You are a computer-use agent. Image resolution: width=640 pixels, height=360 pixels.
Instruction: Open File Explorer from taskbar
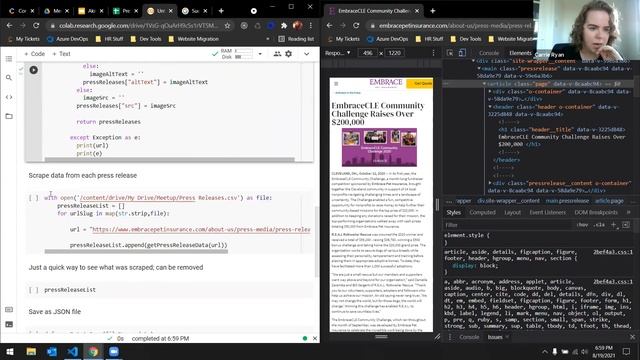coord(31,351)
